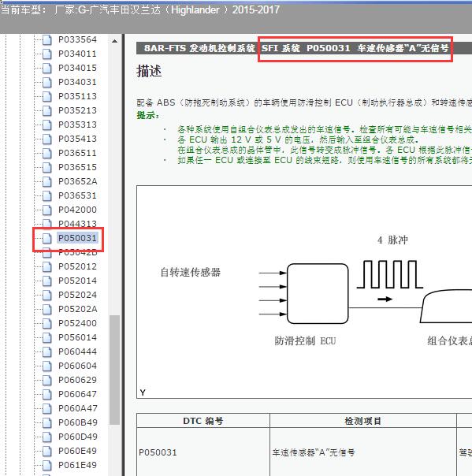
Task: Open DTC entry P036515
Action: pyautogui.click(x=77, y=167)
